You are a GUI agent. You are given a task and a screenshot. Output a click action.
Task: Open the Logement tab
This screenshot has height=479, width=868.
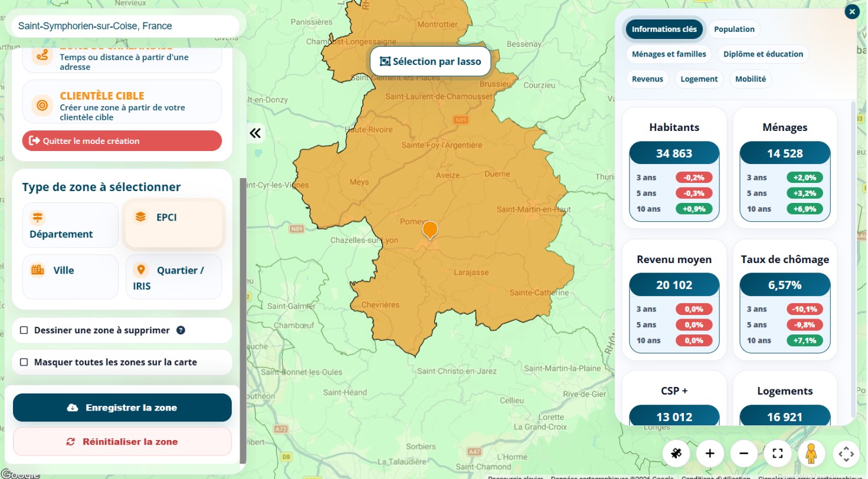[699, 78]
